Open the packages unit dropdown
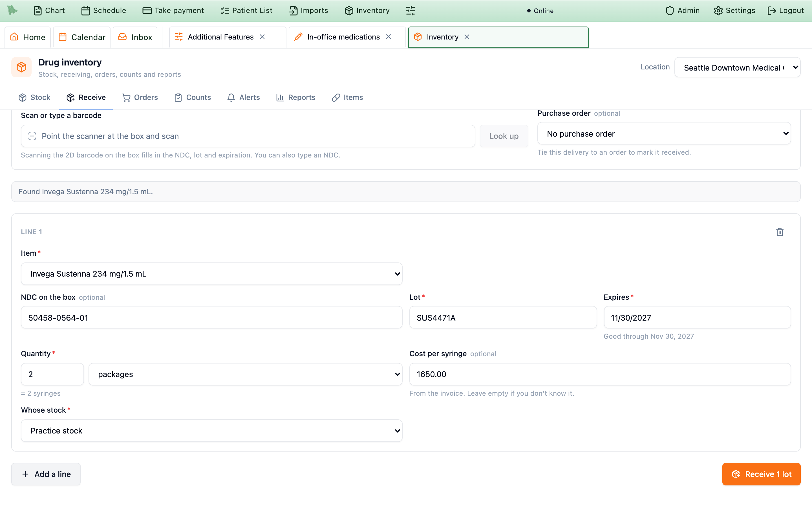812x508 pixels. [246, 374]
